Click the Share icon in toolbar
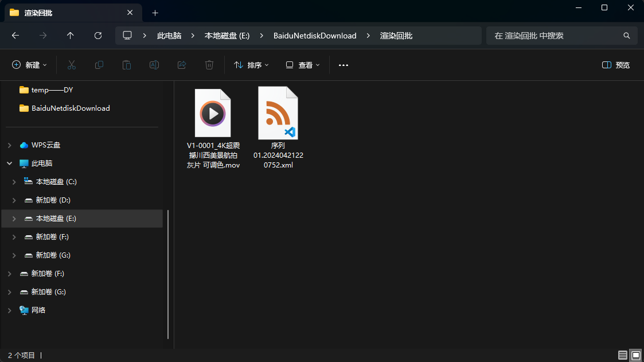Image resolution: width=644 pixels, height=362 pixels. pyautogui.click(x=182, y=65)
